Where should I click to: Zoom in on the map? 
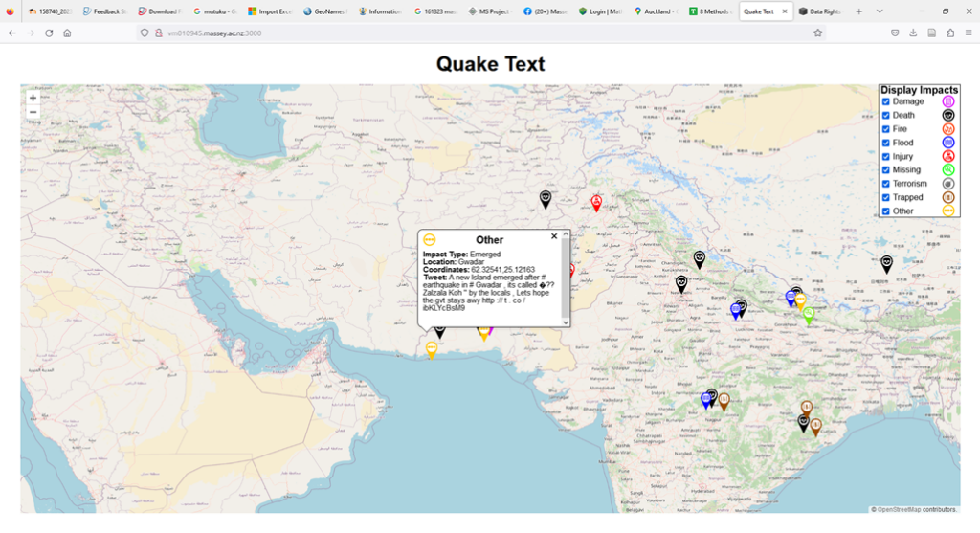point(33,98)
